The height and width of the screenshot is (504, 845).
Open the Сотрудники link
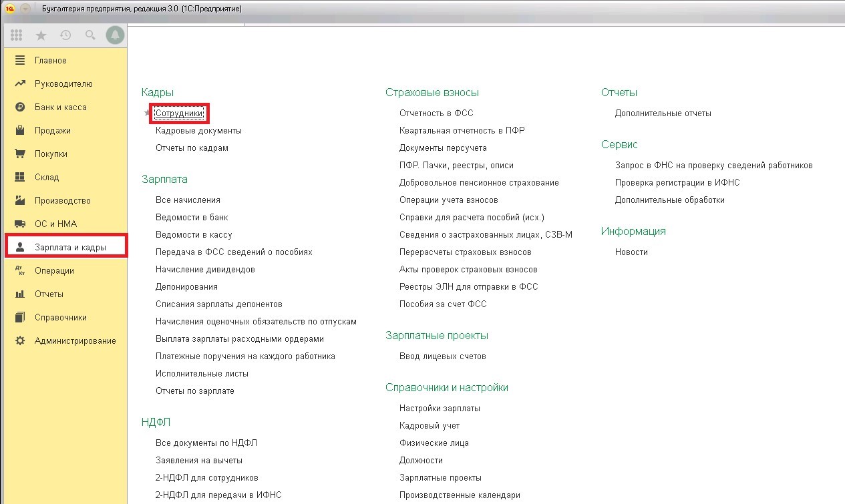tap(179, 113)
